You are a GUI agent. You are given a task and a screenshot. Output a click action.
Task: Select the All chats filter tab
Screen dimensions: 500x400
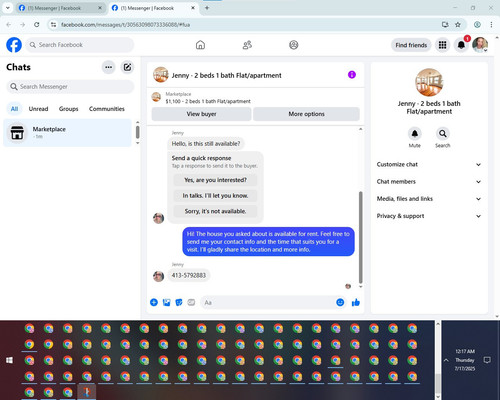pos(14,109)
